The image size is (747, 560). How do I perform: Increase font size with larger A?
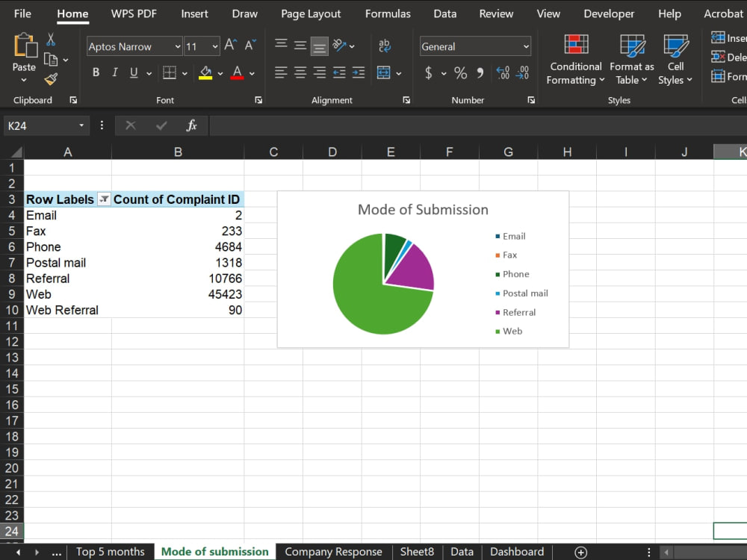coord(231,46)
